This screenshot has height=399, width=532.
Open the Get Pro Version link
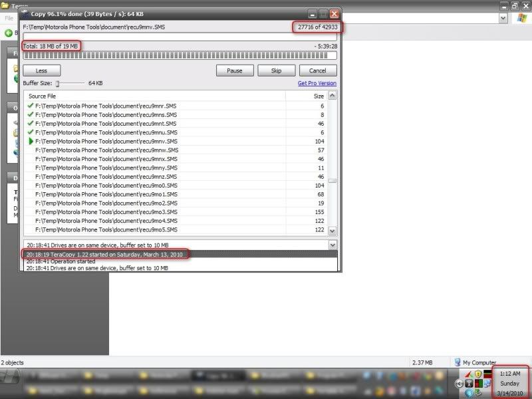(x=317, y=83)
